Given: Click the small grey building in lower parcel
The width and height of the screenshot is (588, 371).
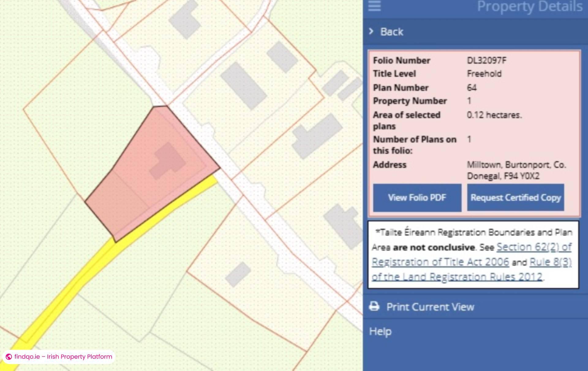Looking at the screenshot, I should [x=238, y=274].
